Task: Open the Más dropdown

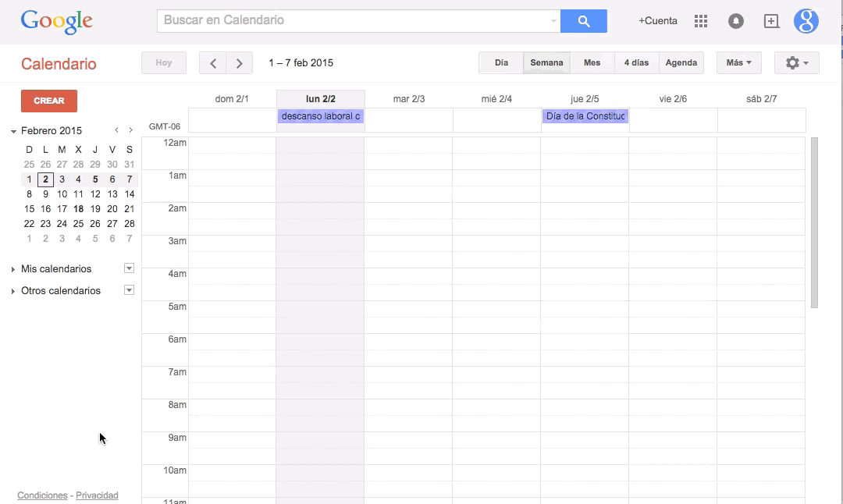Action: pyautogui.click(x=738, y=62)
